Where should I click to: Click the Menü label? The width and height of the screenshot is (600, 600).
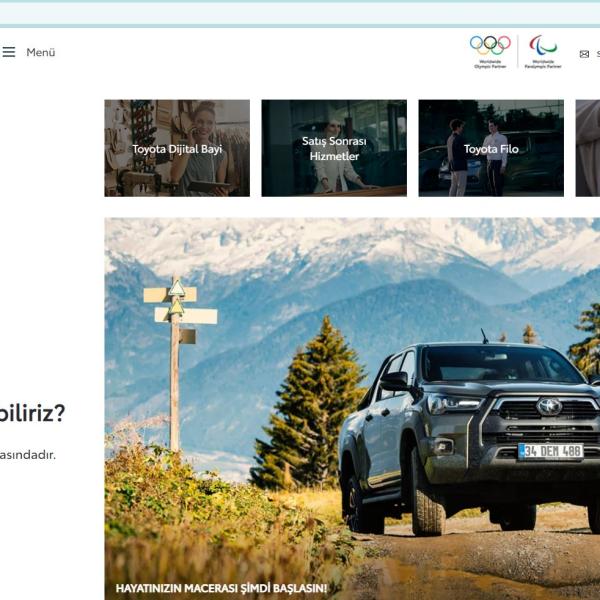(41, 53)
